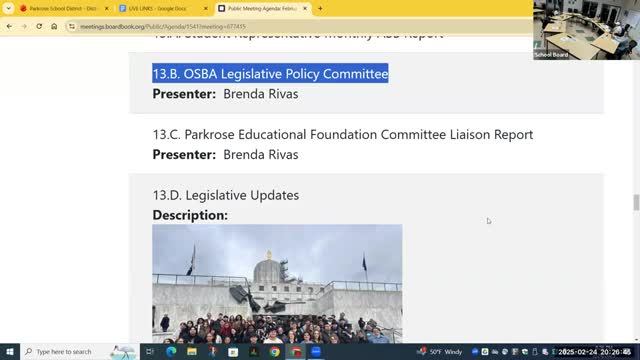Click presenter name Brenda Rivas under 13.C
This screenshot has height=360, width=640.
pyautogui.click(x=260, y=155)
